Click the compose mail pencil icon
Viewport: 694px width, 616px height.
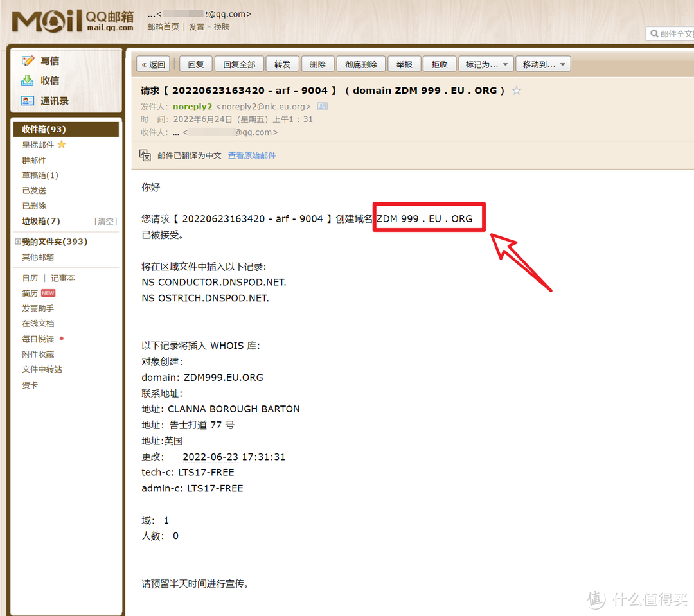pos(28,60)
